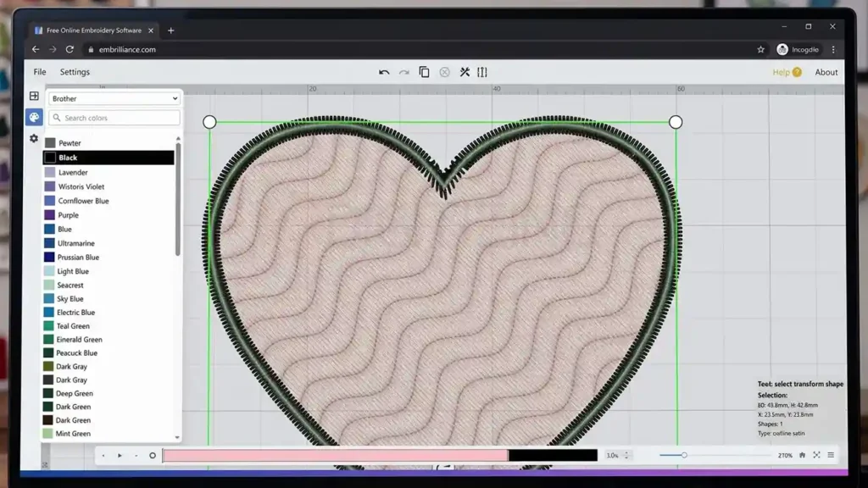Click the top-left selection handle circle

point(209,122)
